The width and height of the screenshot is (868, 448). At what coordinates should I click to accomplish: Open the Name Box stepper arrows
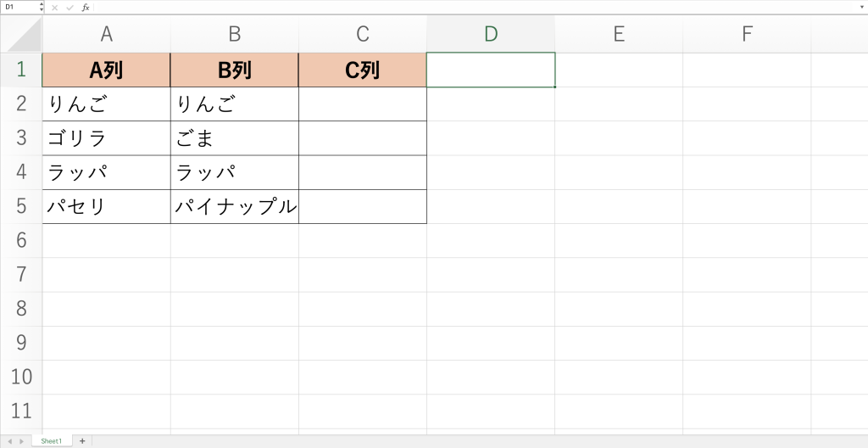(x=42, y=7)
